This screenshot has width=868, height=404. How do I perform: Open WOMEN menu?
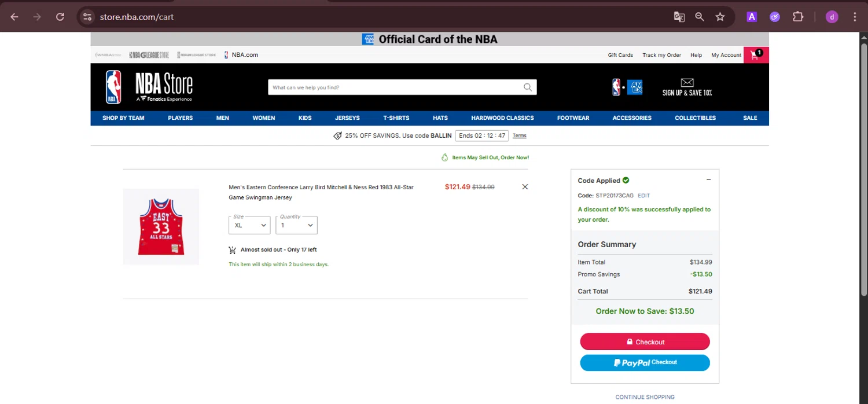click(x=264, y=118)
